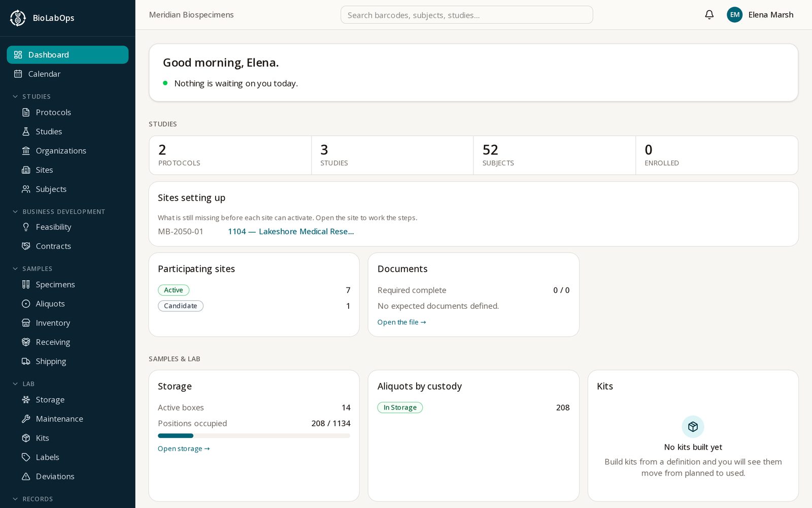Click the Candidate status badge
The image size is (812, 508).
(181, 306)
